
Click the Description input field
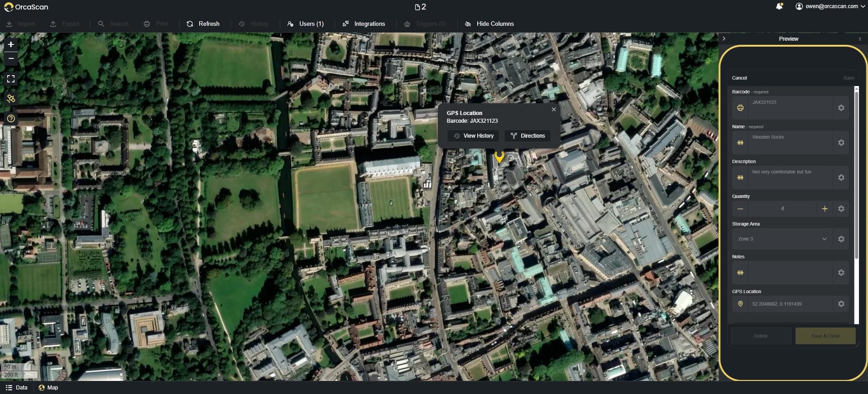coord(790,178)
